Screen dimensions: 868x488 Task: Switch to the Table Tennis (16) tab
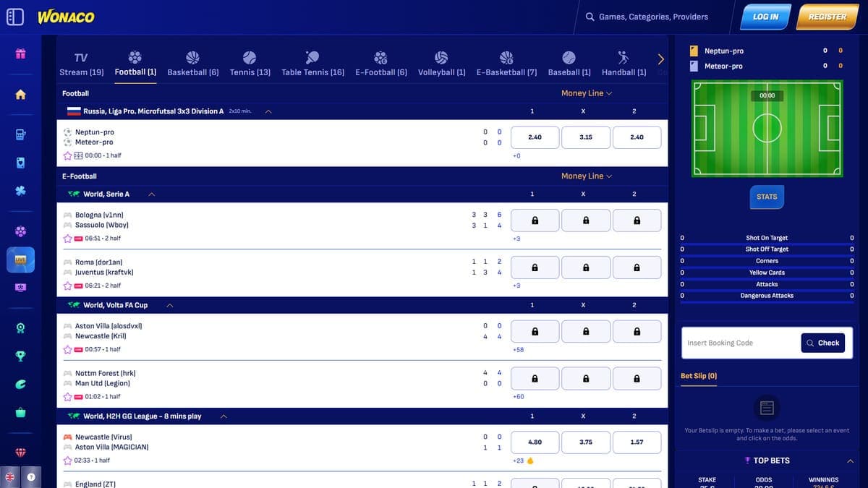click(x=312, y=64)
